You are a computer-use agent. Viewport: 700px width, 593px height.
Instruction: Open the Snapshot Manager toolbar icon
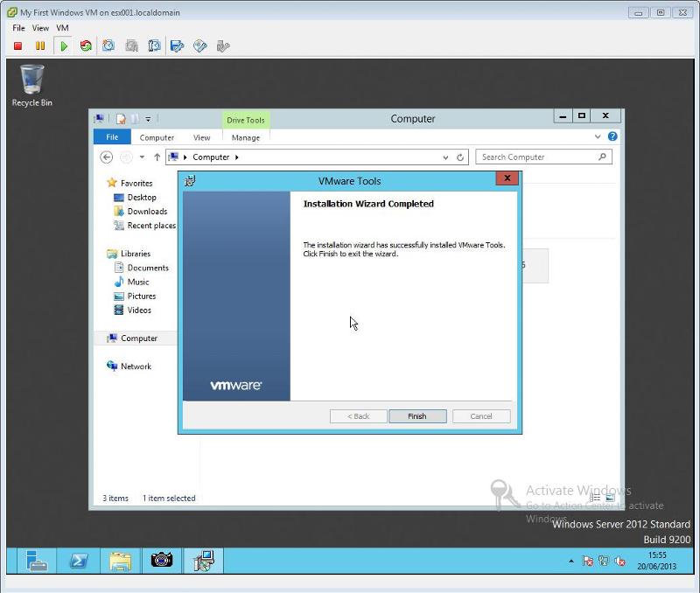154,45
